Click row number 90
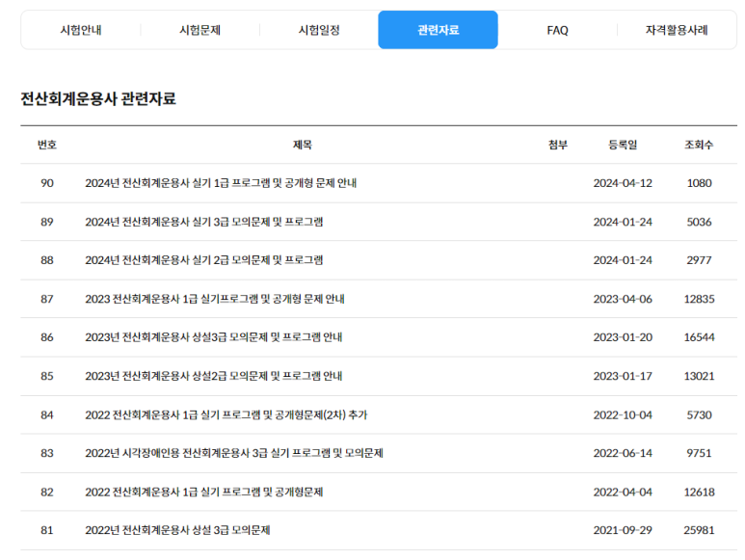The width and height of the screenshot is (745, 560). pyautogui.click(x=47, y=183)
